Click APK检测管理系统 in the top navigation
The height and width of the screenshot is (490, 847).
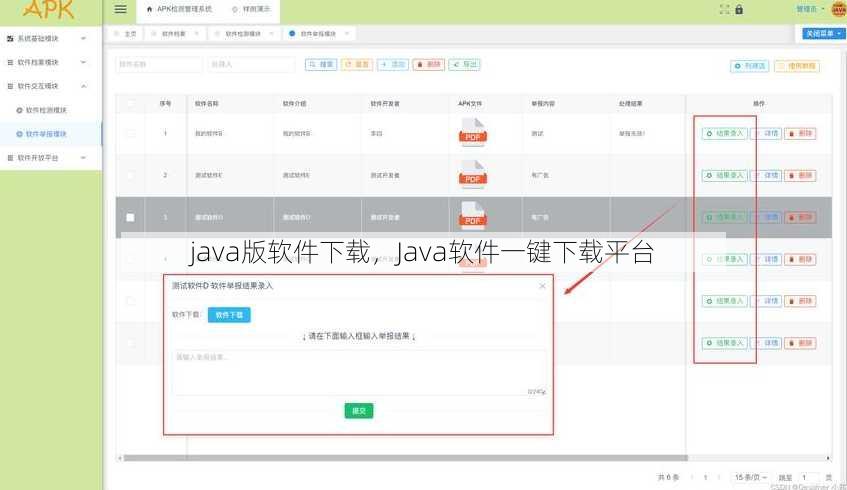tap(180, 9)
